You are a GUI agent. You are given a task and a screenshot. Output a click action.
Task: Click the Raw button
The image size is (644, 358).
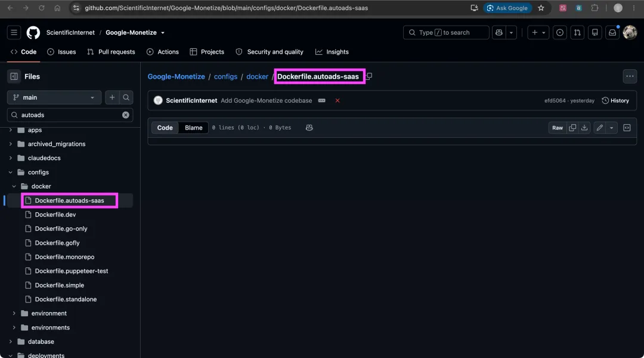[558, 128]
